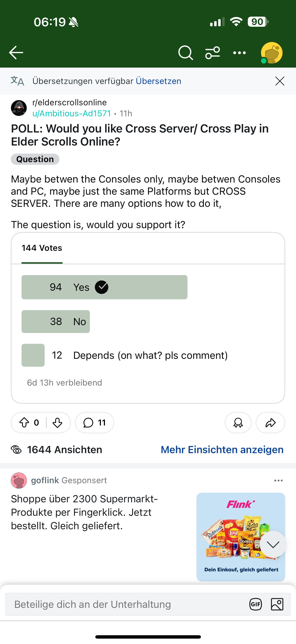Image resolution: width=296 pixels, height=644 pixels.
Task: Give an award to the post
Action: 238,423
